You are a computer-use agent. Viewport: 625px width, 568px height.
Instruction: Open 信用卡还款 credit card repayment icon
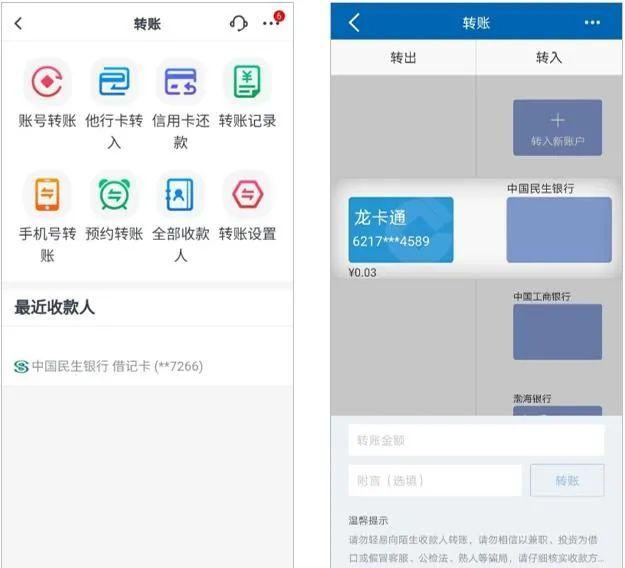tap(181, 82)
